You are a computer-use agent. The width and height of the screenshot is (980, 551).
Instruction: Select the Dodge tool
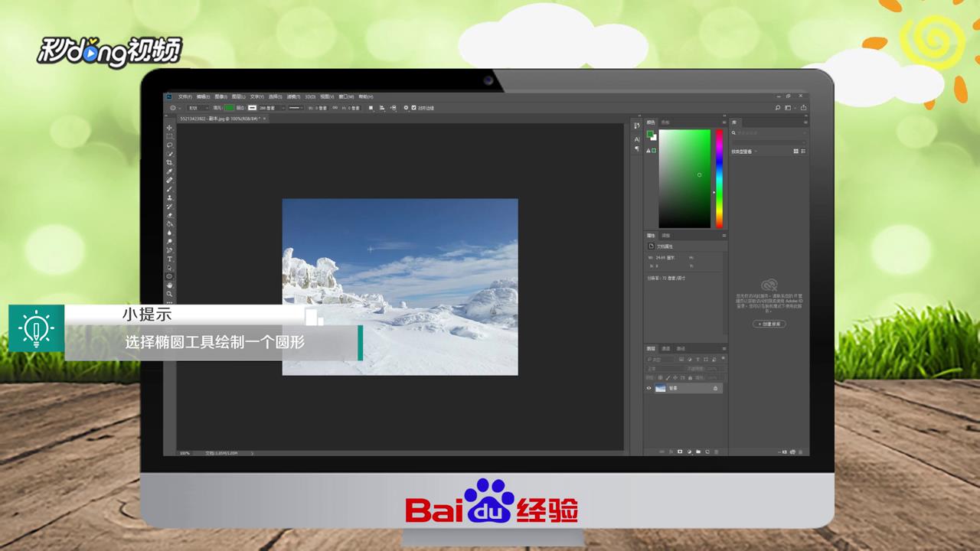[x=169, y=242]
